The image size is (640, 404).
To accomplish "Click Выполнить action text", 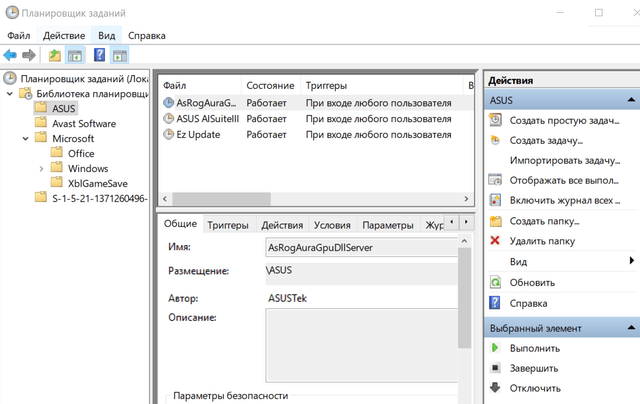I will click(535, 348).
